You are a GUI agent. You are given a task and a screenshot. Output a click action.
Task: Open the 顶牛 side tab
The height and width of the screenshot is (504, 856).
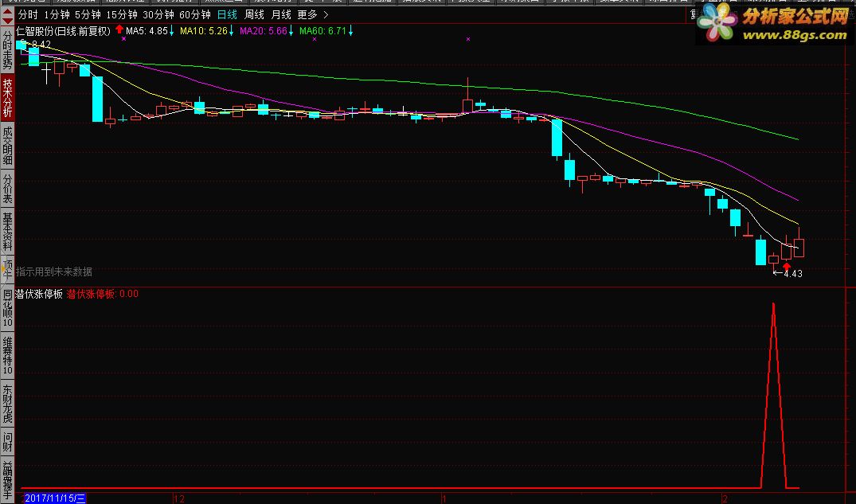(x=7, y=270)
